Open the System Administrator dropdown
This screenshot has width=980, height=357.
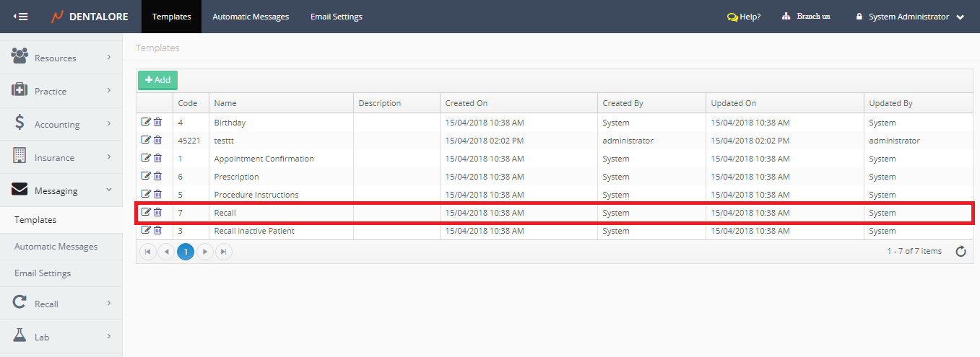click(x=909, y=17)
